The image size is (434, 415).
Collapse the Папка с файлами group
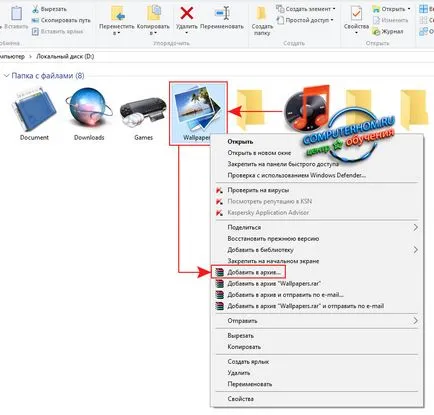tap(6, 76)
